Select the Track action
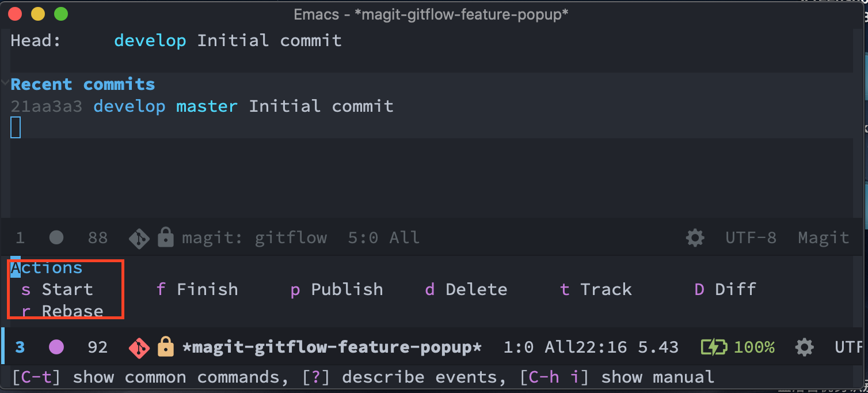 coord(596,289)
